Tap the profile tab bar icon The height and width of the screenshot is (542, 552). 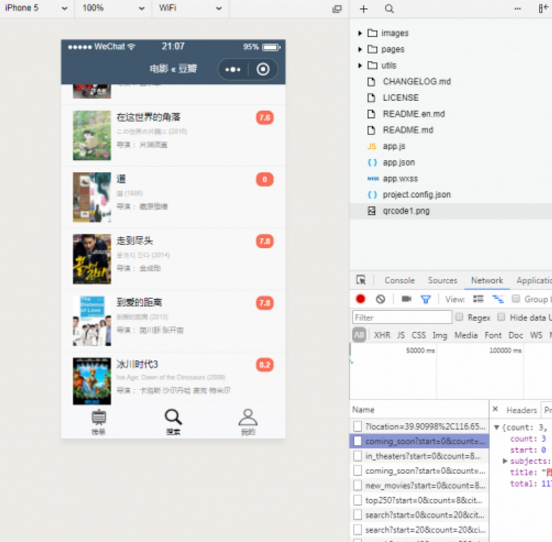pos(248,422)
